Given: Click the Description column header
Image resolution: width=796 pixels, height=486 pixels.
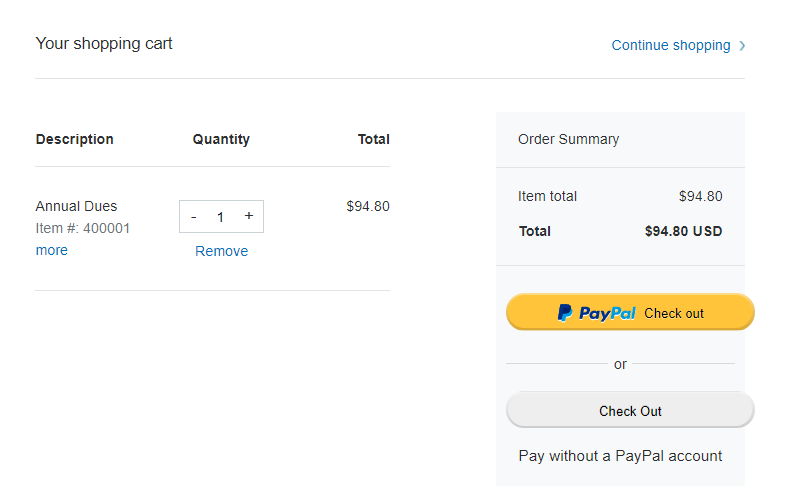Looking at the screenshot, I should pos(75,139).
